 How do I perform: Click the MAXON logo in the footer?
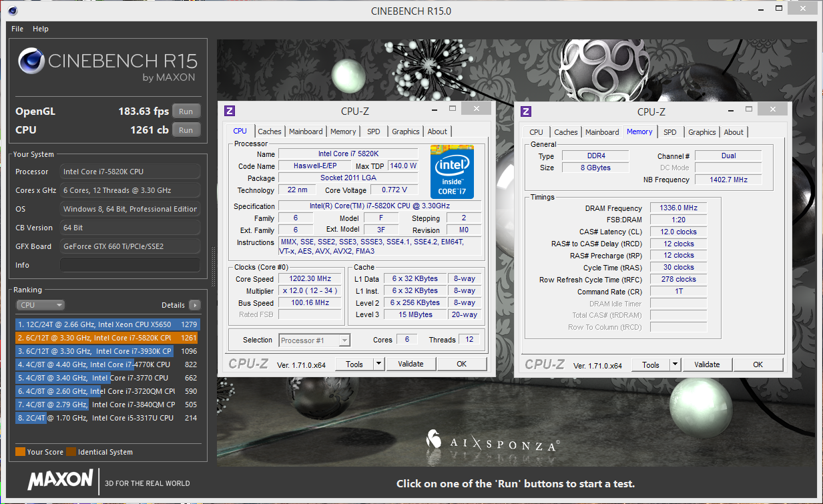(60, 479)
